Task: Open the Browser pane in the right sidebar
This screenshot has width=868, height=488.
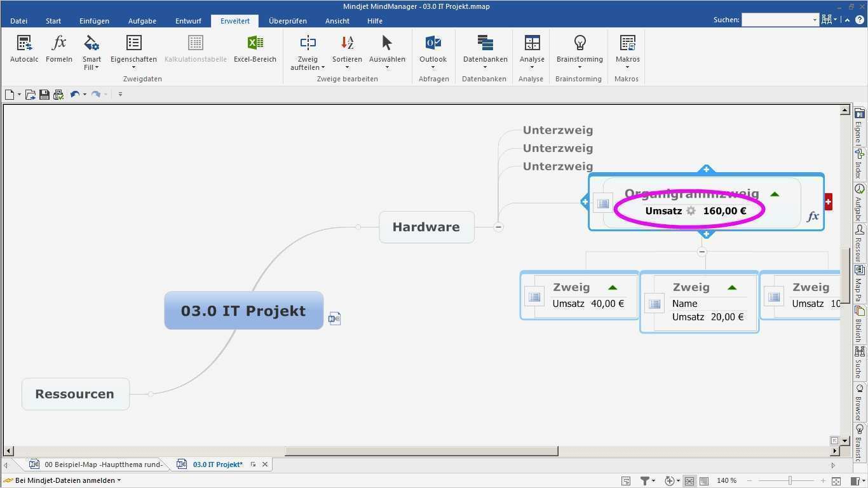Action: (x=860, y=400)
